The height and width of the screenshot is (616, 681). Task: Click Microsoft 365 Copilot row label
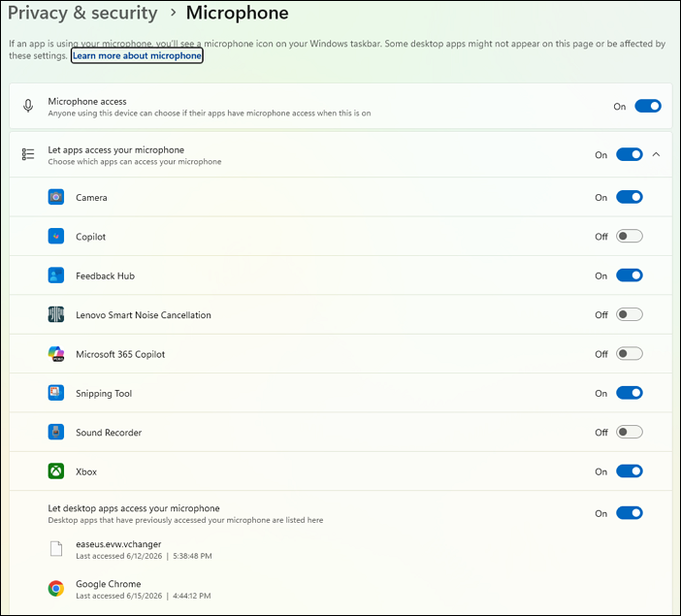[x=120, y=354]
